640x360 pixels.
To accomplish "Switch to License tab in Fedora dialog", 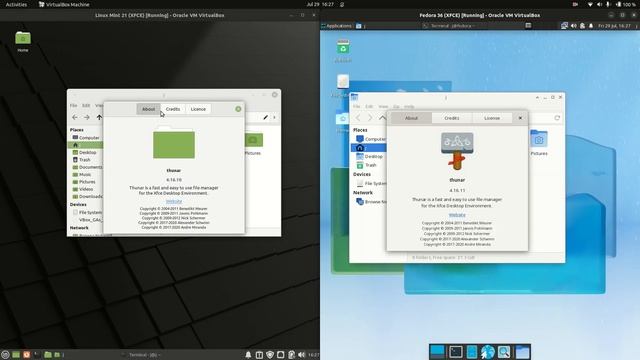I will (492, 118).
